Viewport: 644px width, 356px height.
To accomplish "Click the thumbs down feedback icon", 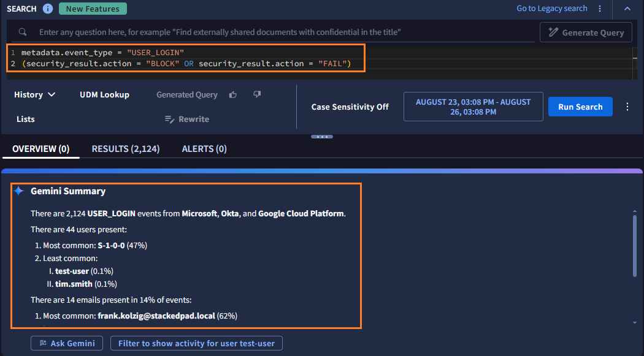I will point(257,94).
